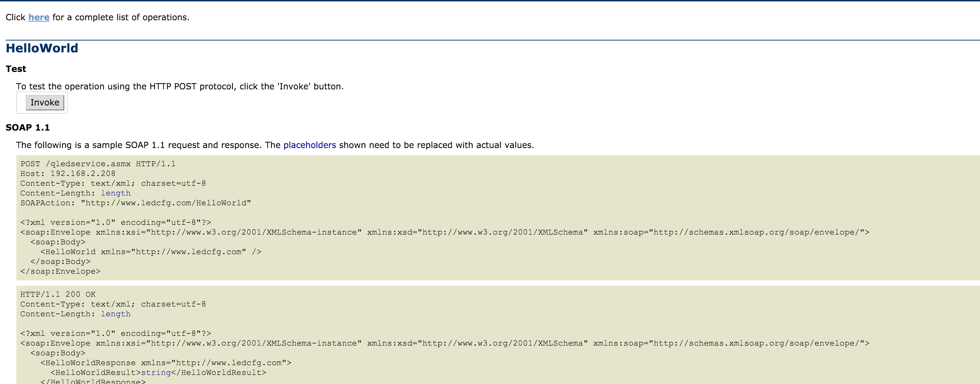Click request block's '</soap:Body>' closing tag
This screenshot has height=384, width=980.
(x=60, y=261)
